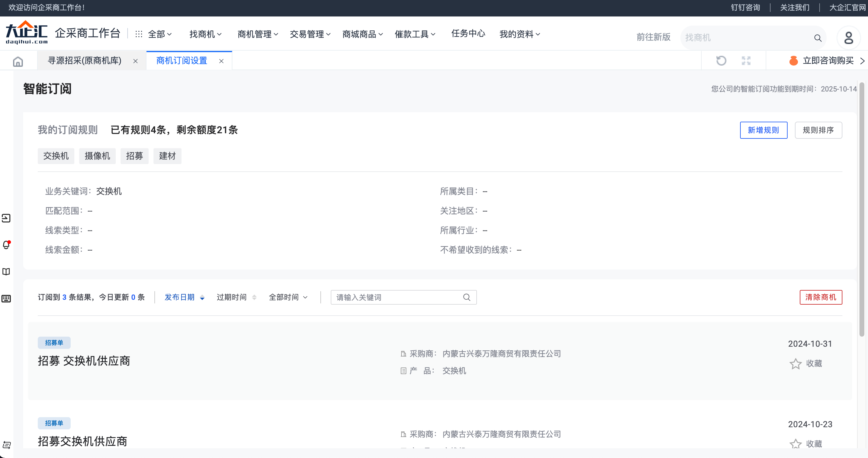868x458 pixels.
Task: Click the vertical page scrollbar
Action: 862,209
